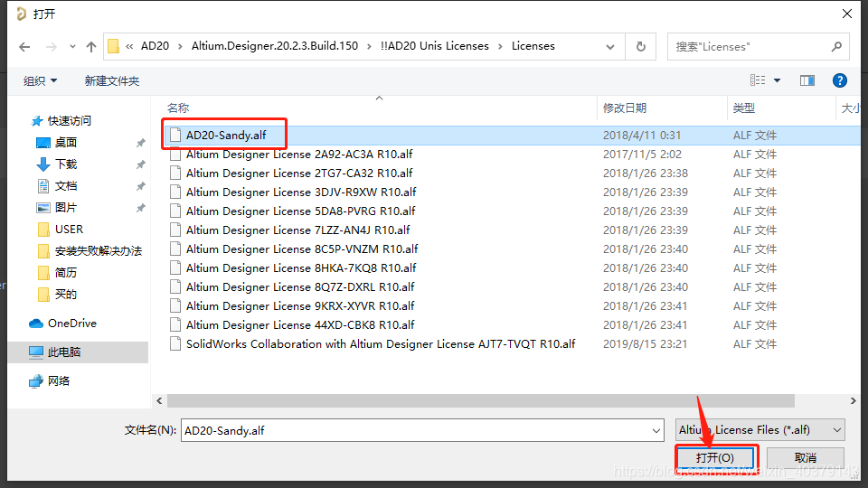Image resolution: width=868 pixels, height=488 pixels.
Task: Select license file 2A92-AC3A R10.alf
Action: point(299,154)
